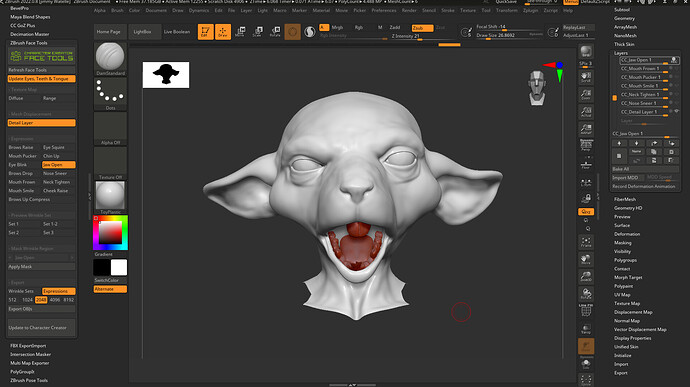Click the sculptris-style swirl icon
Screen dimensions: 690x387
[310, 32]
